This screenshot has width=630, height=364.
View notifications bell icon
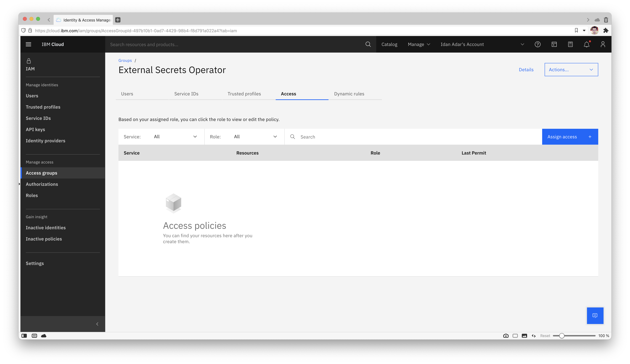click(586, 44)
